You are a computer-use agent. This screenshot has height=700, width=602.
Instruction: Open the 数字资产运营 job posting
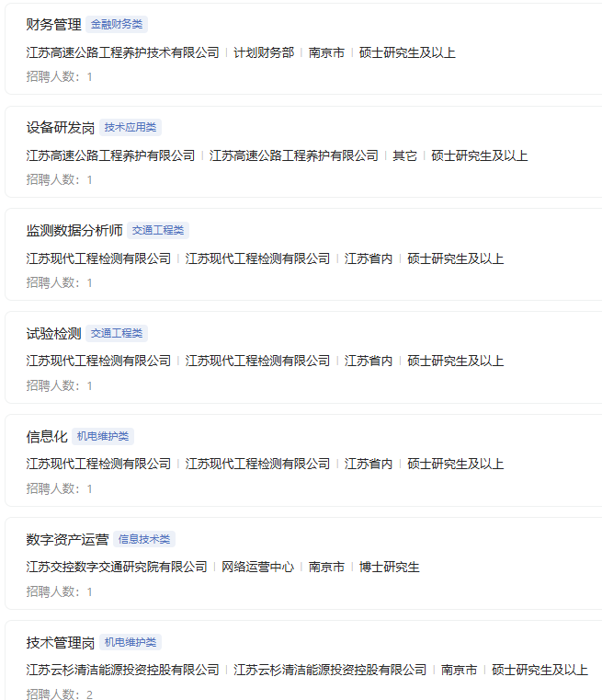click(x=67, y=539)
